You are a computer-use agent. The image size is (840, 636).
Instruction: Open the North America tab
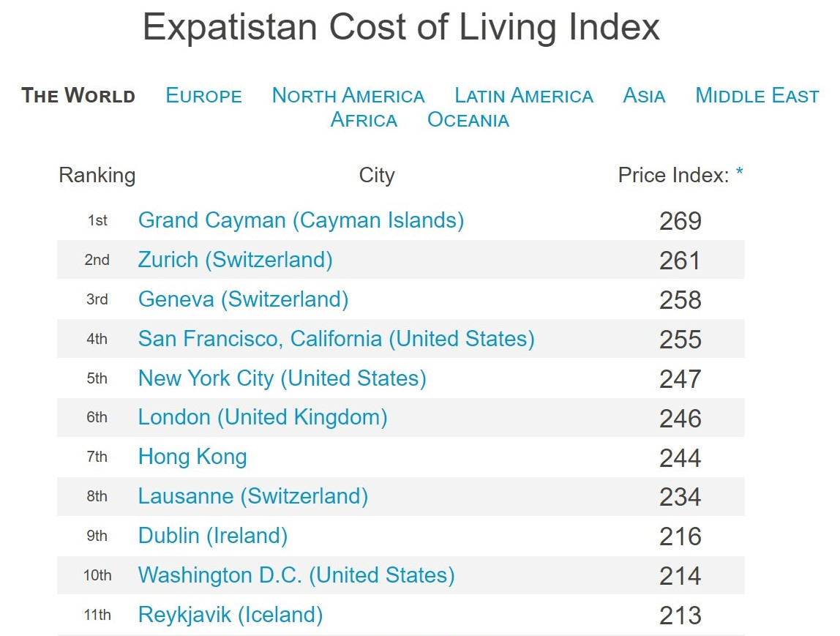[x=348, y=96]
